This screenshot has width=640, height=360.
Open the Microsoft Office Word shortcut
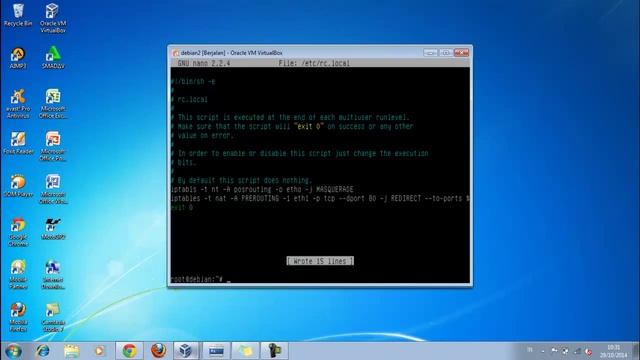coord(53,189)
